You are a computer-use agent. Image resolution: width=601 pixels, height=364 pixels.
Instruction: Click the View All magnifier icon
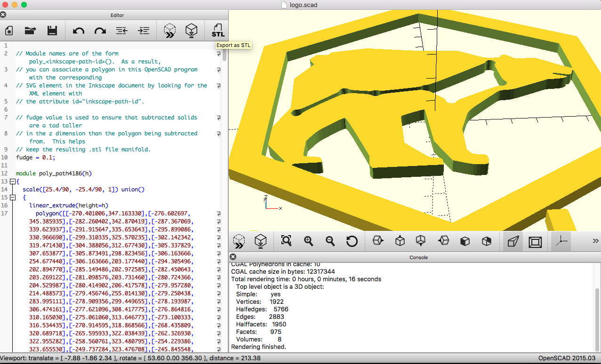point(287,241)
